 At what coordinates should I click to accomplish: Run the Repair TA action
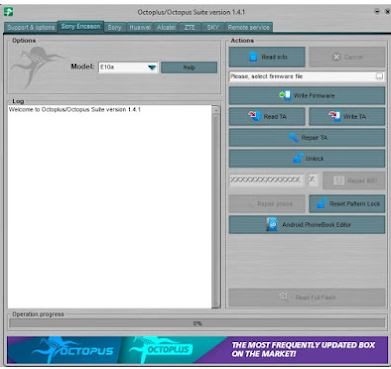pos(307,138)
